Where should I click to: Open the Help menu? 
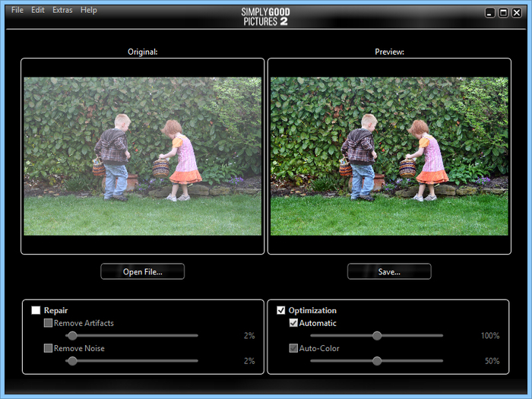pos(89,10)
